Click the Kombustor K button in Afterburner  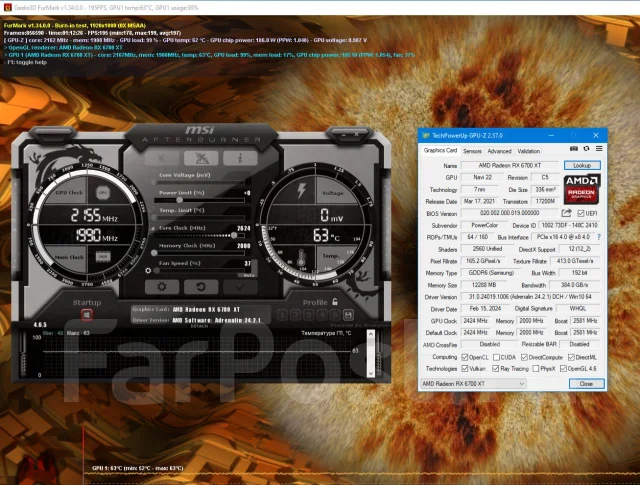[x=162, y=158]
